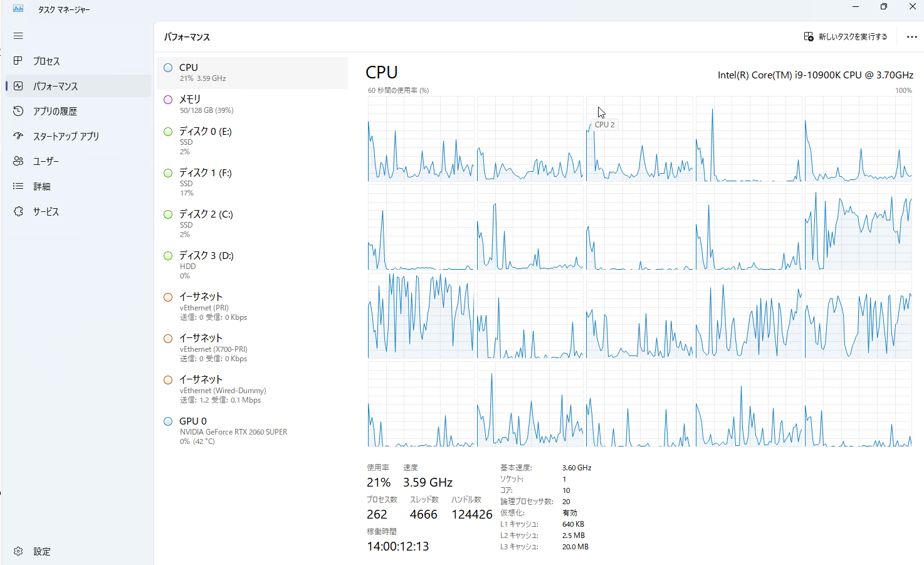Click the CPU heading above the graphs
Image resolution: width=924 pixels, height=565 pixels.
382,72
